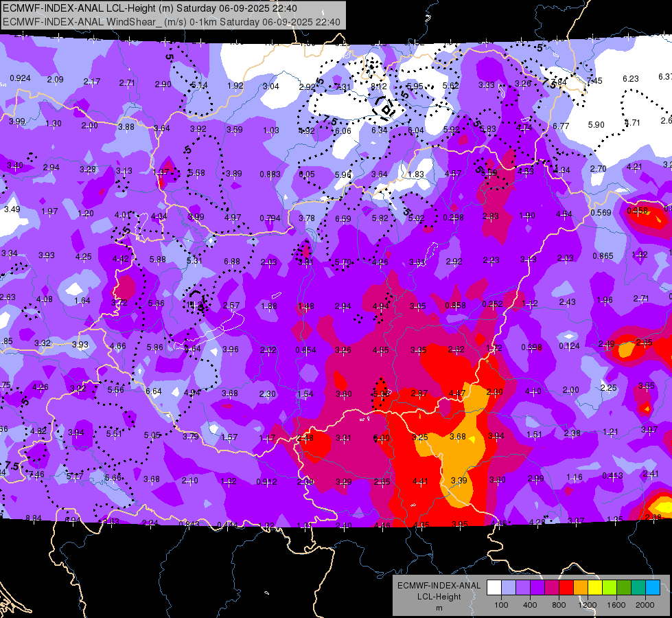Click the grid value 0.252
Viewport: 672px width, 618px height.
(x=492, y=304)
